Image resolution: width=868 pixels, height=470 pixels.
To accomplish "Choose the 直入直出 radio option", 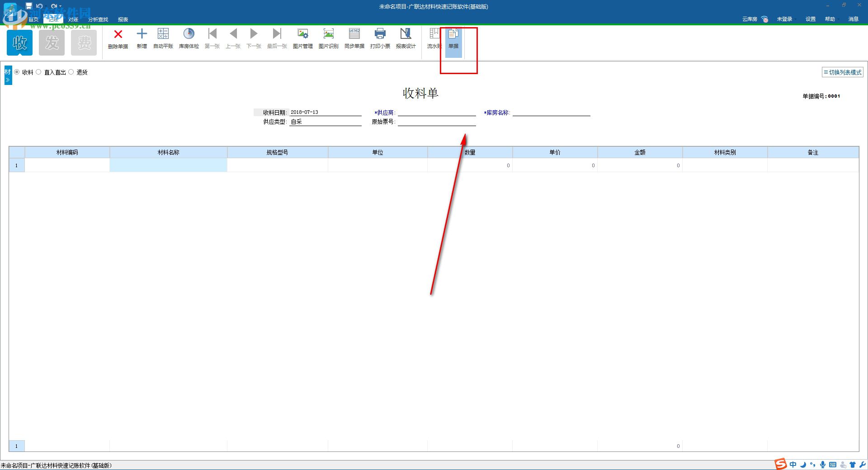I will (39, 72).
